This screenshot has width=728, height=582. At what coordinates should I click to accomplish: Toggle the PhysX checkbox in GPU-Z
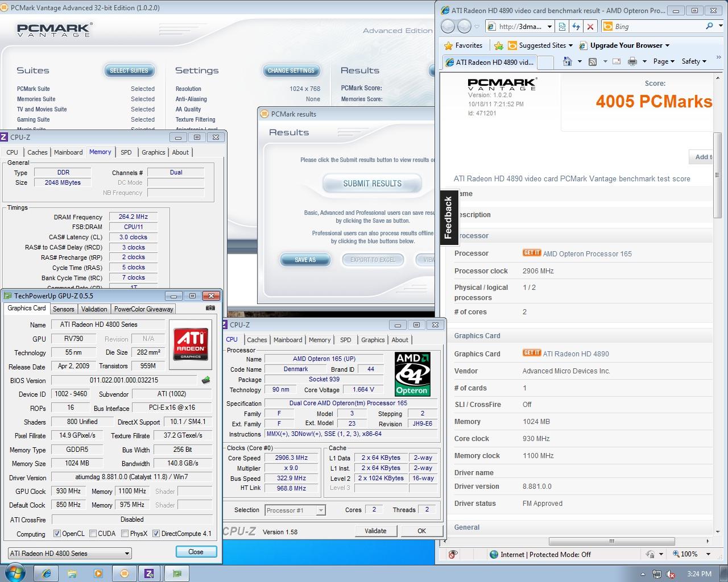[124, 534]
